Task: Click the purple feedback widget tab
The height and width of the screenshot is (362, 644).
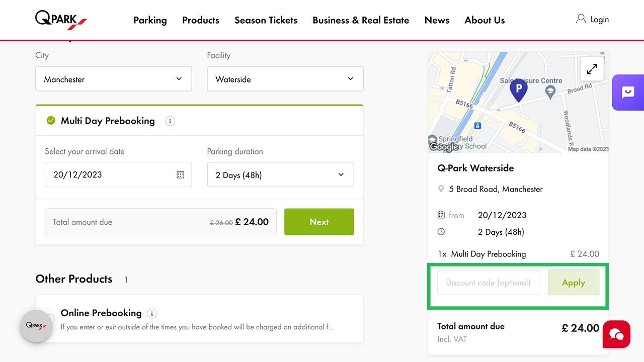Action: tap(628, 93)
